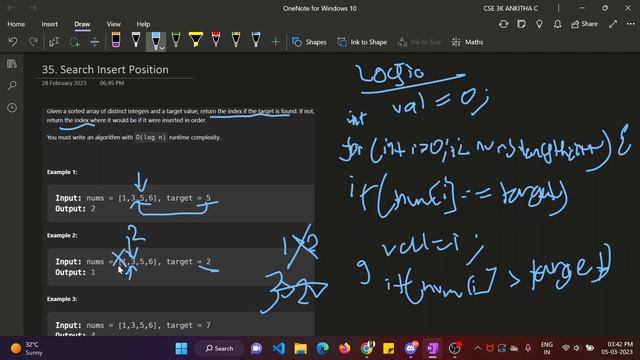Screen dimensions: 640x360
Task: Open recent notes from sidebar
Action: coord(12,108)
